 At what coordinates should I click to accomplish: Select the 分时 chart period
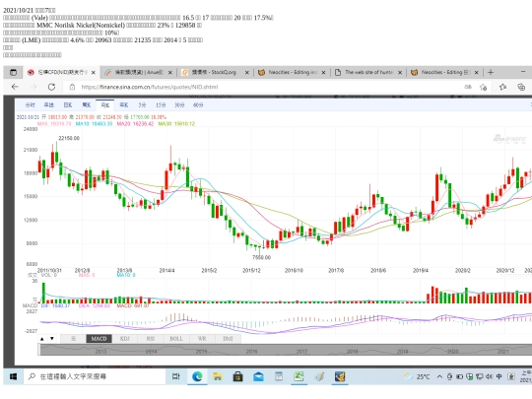[30, 105]
